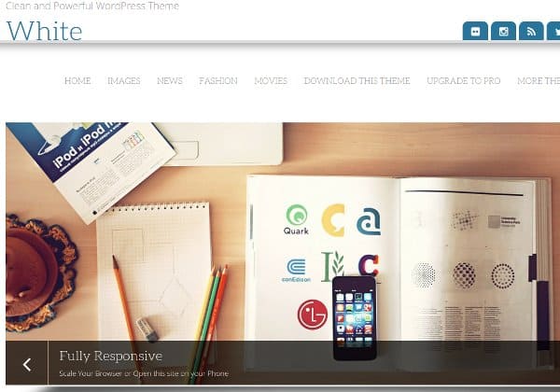The height and width of the screenshot is (392, 560).
Task: Navigate to MOVIES section
Action: 271,81
